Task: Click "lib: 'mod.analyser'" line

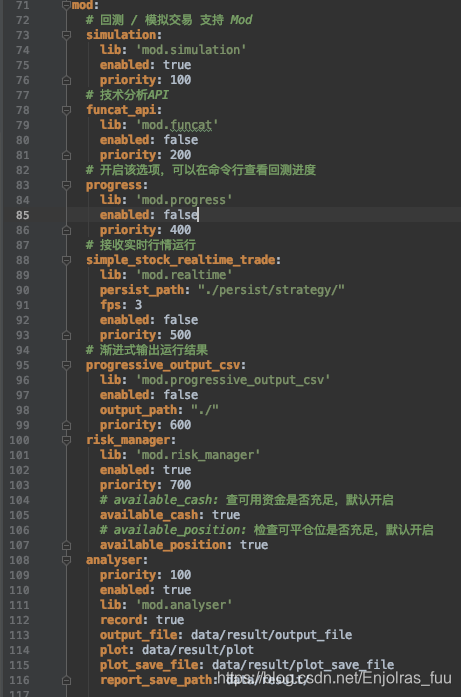Action: click(166, 605)
